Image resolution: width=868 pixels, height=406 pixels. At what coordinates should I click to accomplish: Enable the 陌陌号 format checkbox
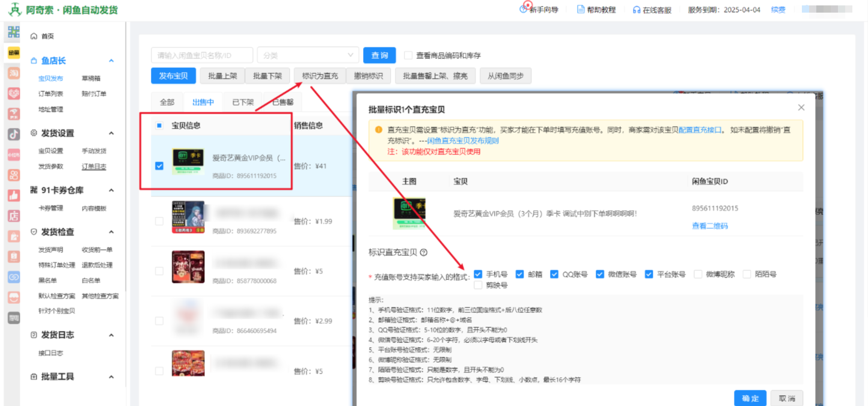pos(747,274)
